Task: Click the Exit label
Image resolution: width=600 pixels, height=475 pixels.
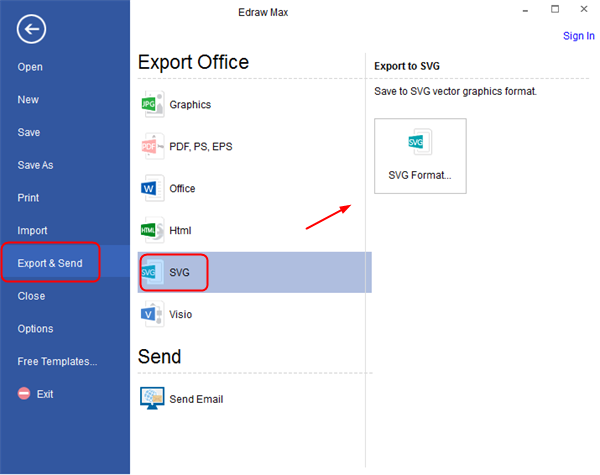Action: click(x=45, y=394)
